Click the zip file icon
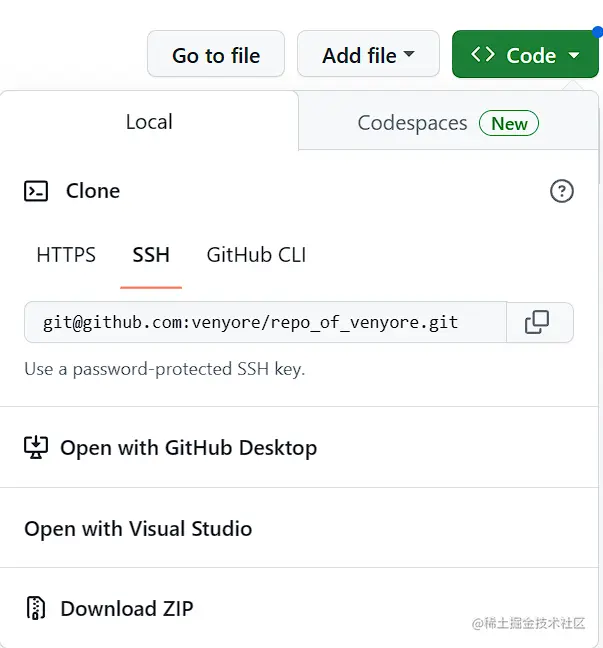The height and width of the screenshot is (648, 603). coord(36,608)
